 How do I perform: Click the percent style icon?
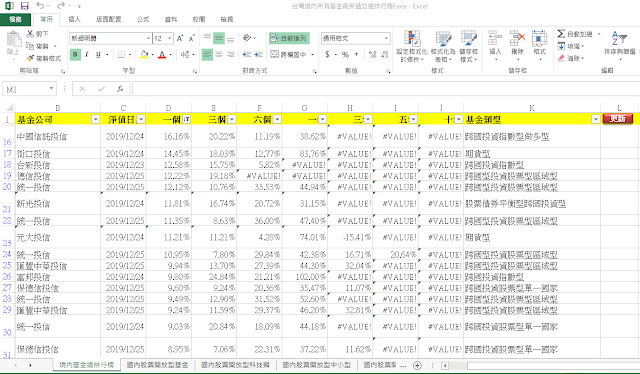tap(345, 54)
